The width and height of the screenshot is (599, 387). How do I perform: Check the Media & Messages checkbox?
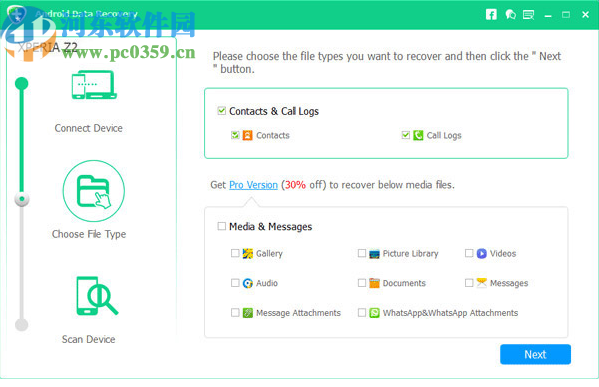222,226
